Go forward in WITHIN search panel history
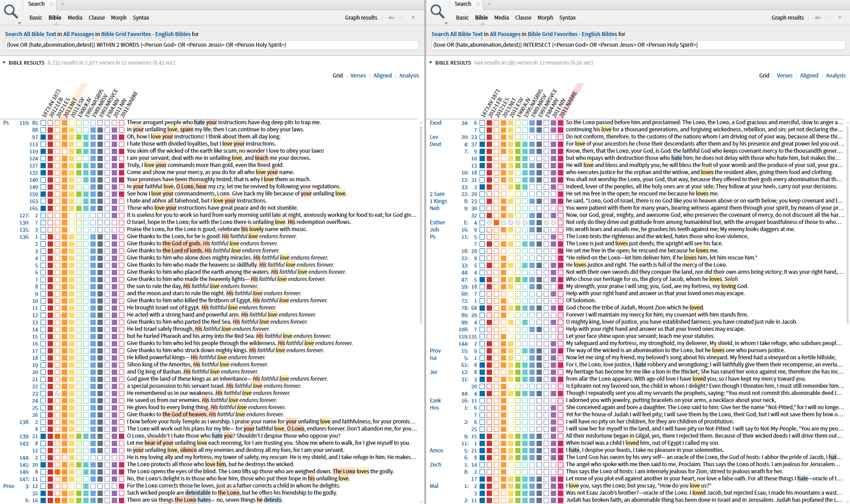The image size is (850, 504). click(x=402, y=18)
